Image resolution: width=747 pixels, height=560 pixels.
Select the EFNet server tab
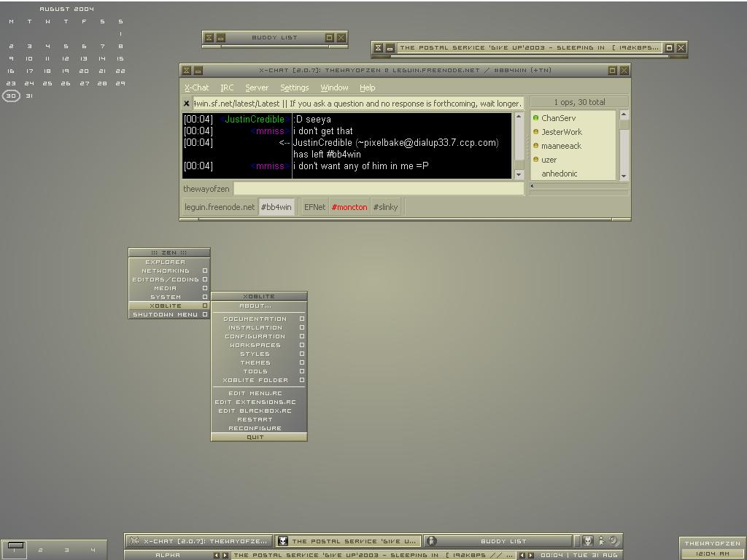coord(315,207)
